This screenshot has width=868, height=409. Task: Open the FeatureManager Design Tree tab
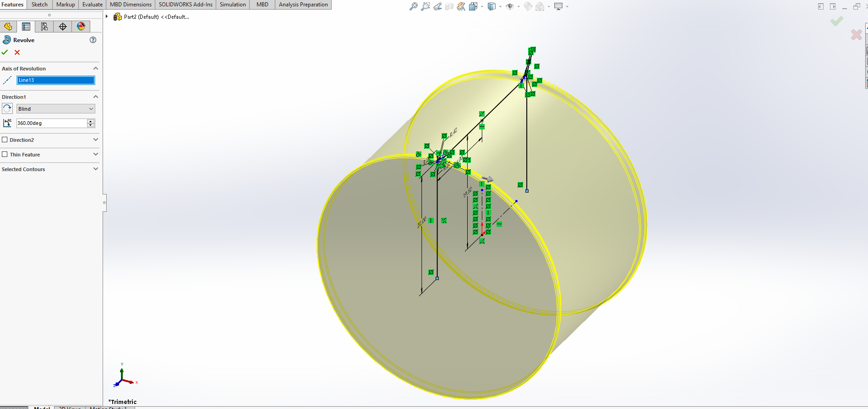[x=8, y=27]
